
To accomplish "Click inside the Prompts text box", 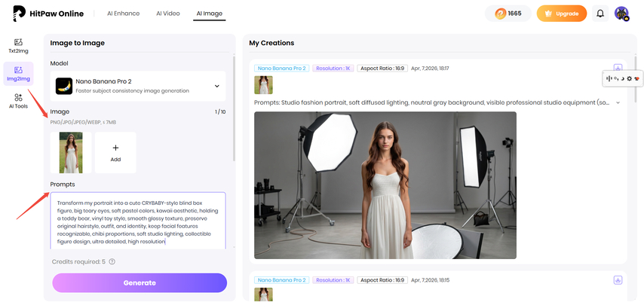I will tap(138, 221).
